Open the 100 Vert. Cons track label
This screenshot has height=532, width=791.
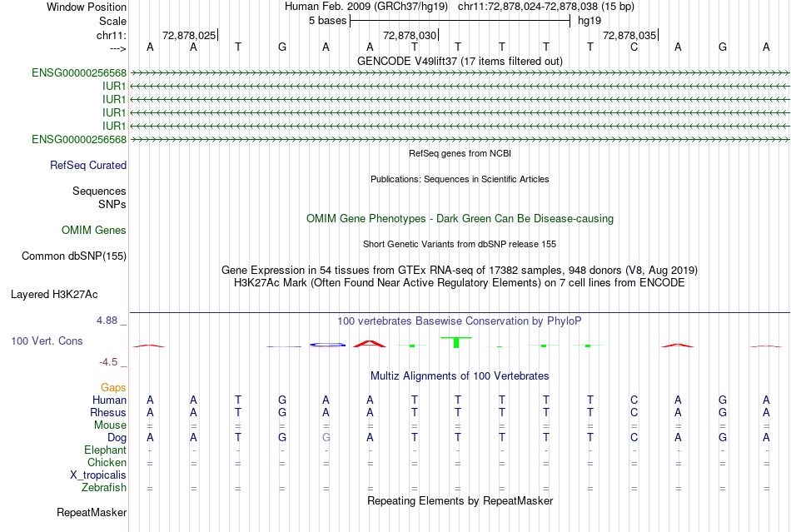pyautogui.click(x=47, y=341)
